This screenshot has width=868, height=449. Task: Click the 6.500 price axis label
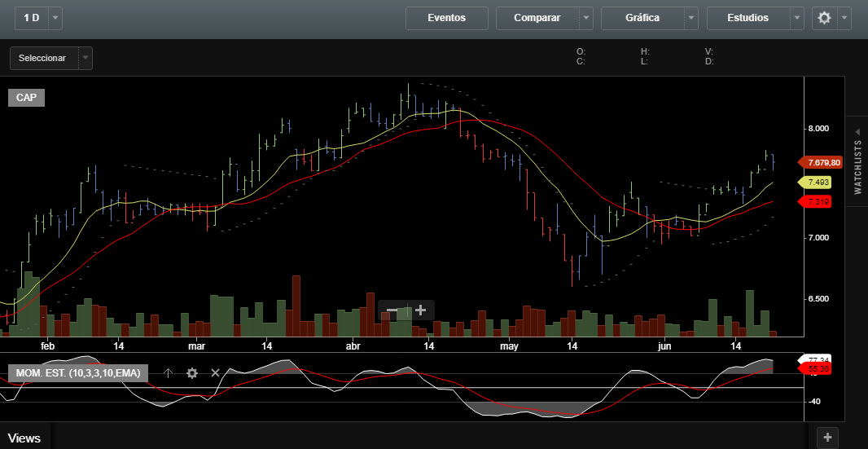[817, 299]
